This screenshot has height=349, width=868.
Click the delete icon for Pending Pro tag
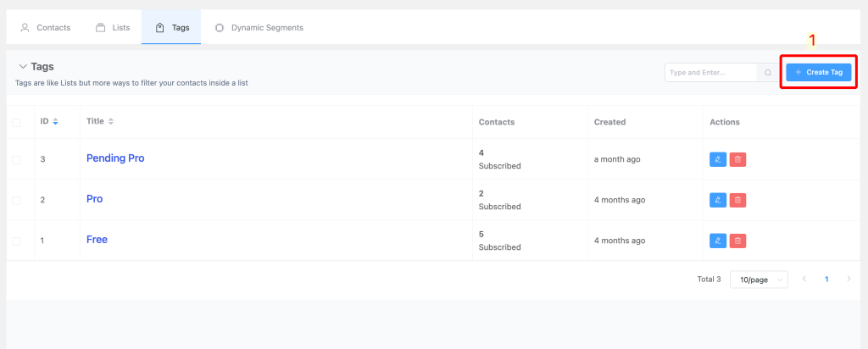(x=737, y=159)
